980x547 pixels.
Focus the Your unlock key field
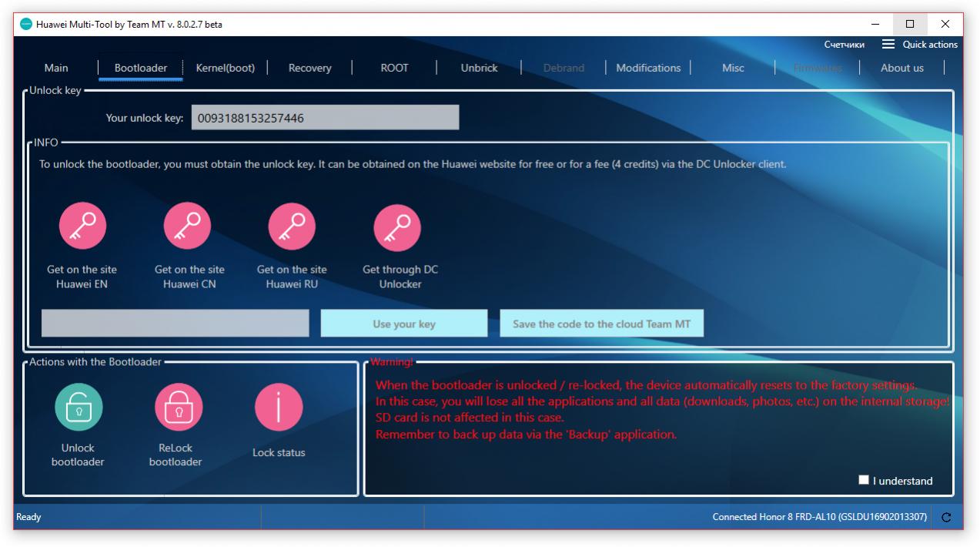coord(325,118)
